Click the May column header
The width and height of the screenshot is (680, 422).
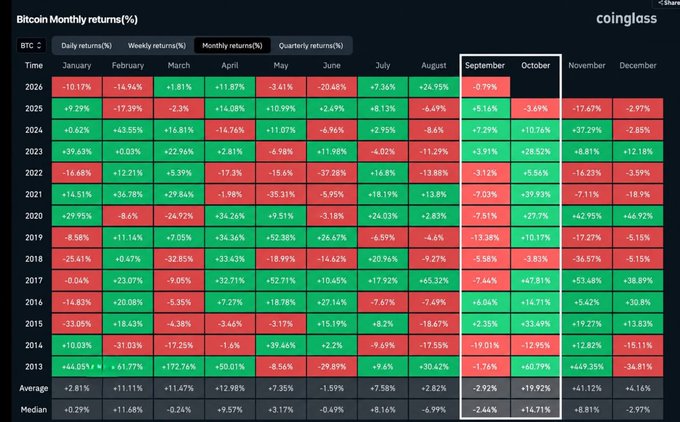[x=281, y=65]
